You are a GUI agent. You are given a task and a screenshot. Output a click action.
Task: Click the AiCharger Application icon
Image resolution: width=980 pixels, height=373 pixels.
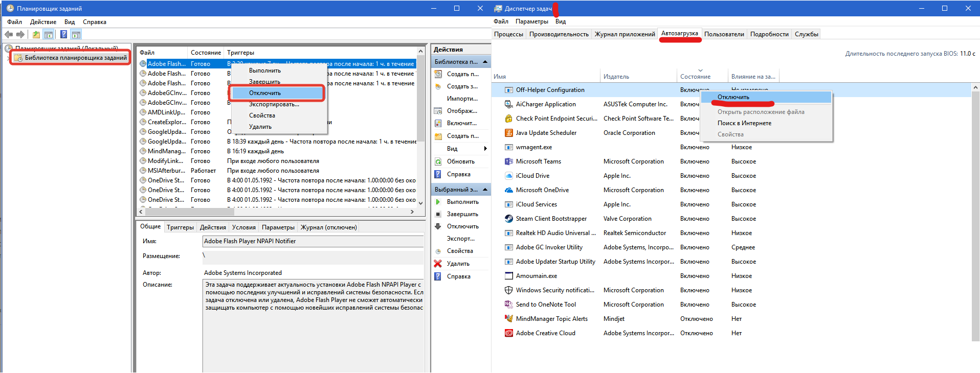pyautogui.click(x=508, y=104)
